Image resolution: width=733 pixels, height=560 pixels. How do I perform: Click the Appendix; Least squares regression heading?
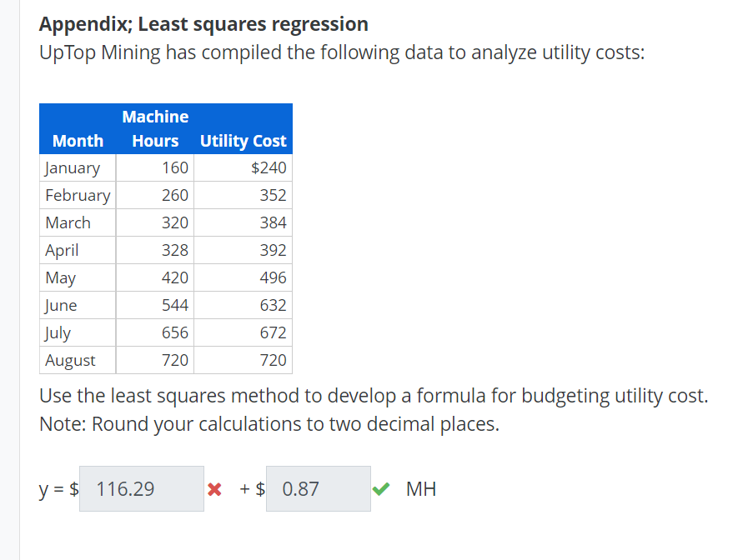[203, 23]
